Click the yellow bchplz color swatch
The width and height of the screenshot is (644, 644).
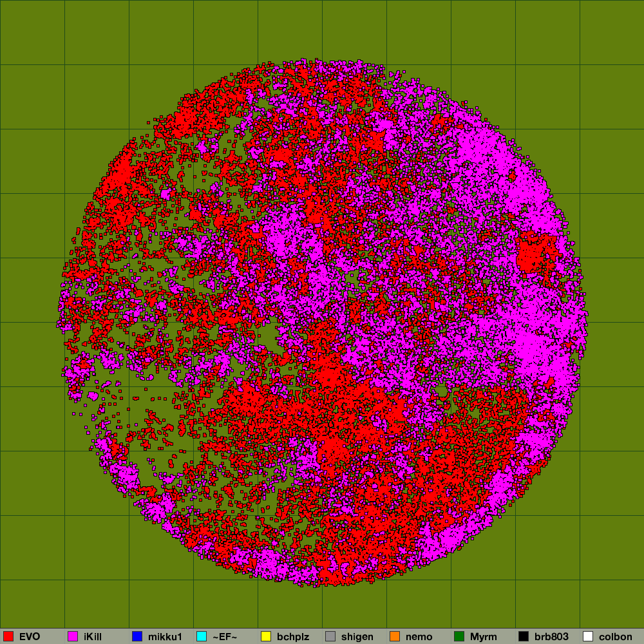click(x=266, y=636)
